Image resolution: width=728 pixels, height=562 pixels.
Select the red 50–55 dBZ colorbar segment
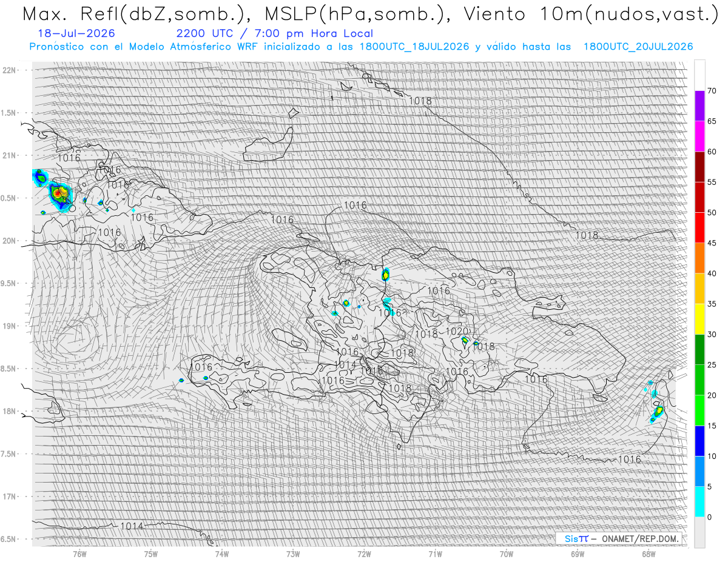pos(699,198)
